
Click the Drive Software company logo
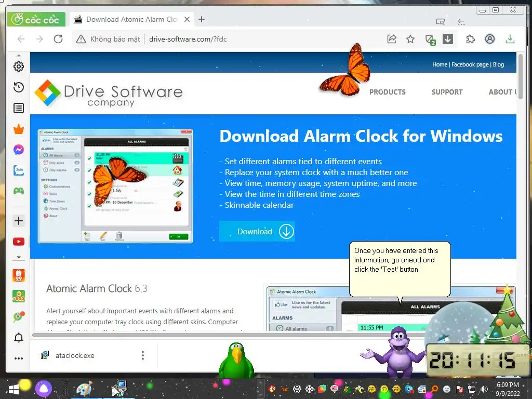(x=109, y=93)
